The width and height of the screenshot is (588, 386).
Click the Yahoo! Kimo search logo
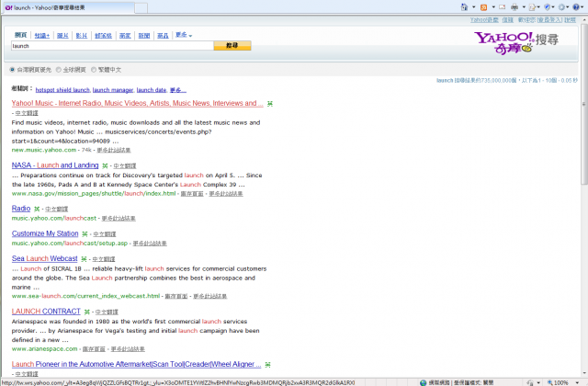pos(516,43)
